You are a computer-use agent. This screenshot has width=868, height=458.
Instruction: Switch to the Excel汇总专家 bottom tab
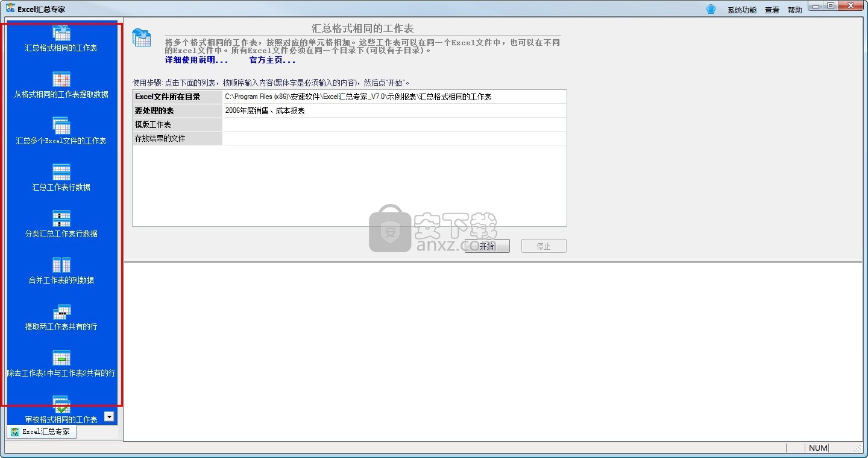42,432
